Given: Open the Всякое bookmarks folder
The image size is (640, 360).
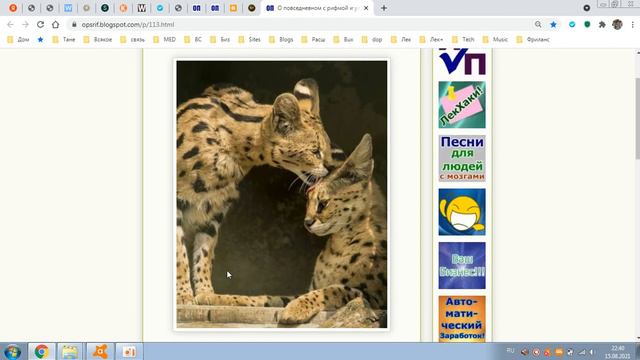Looking at the screenshot, I should pyautogui.click(x=98, y=40).
